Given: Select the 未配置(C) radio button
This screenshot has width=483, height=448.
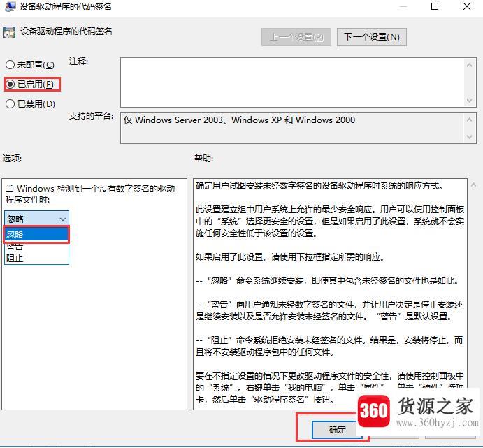Looking at the screenshot, I should click(x=30, y=65).
